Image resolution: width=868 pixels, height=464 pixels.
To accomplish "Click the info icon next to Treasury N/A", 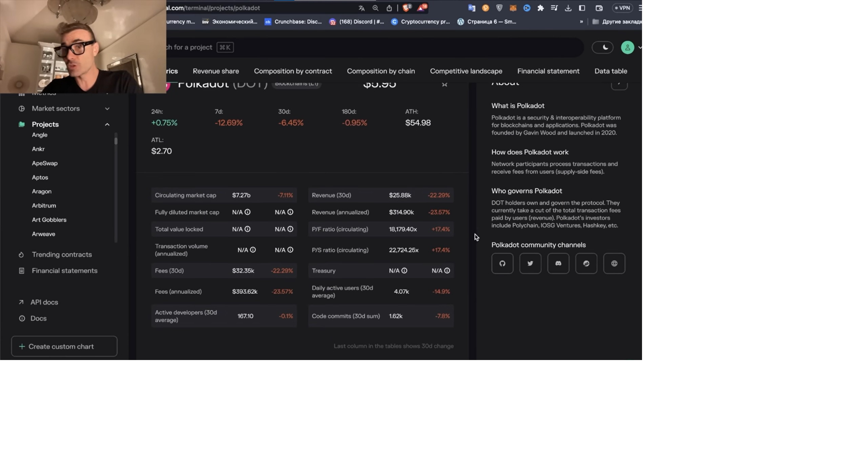I will [x=404, y=271].
